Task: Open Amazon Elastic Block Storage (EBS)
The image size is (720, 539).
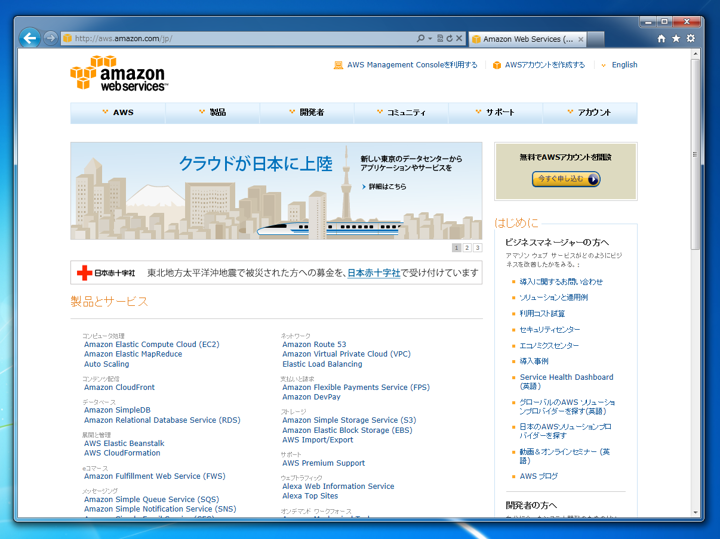Action: click(x=348, y=430)
